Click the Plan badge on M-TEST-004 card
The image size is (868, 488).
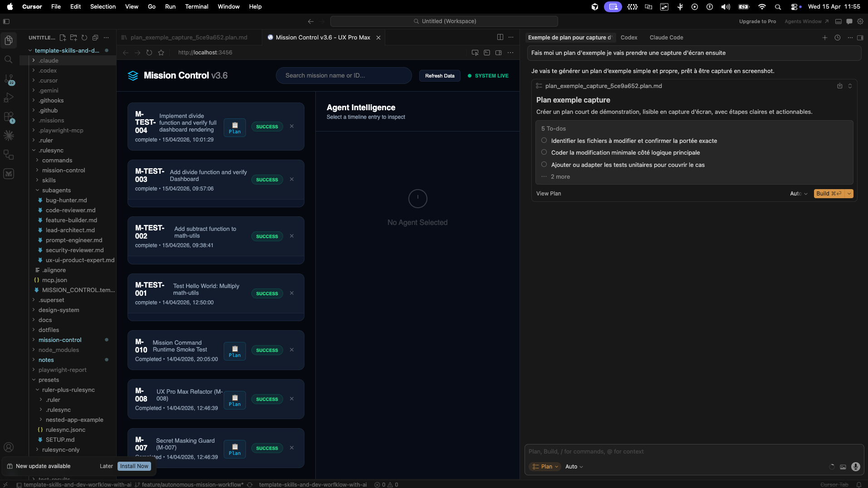[234, 127]
